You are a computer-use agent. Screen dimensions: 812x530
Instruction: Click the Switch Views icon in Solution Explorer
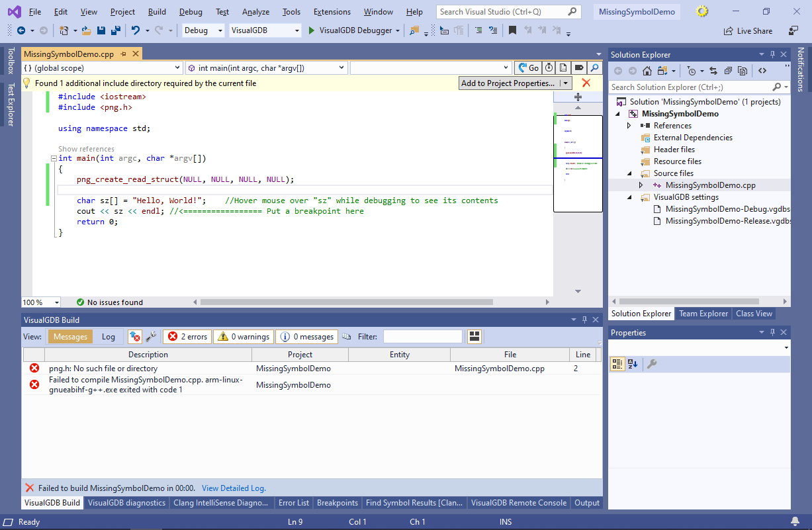[x=662, y=71]
